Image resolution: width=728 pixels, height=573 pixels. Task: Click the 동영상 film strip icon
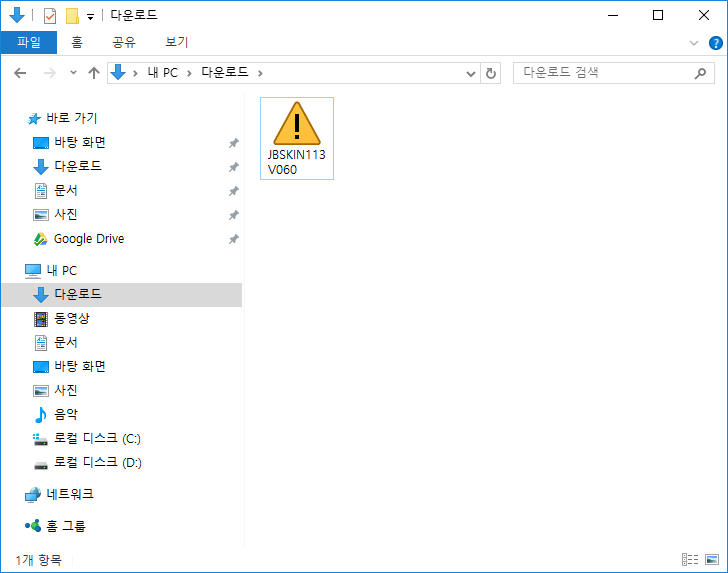coord(41,319)
